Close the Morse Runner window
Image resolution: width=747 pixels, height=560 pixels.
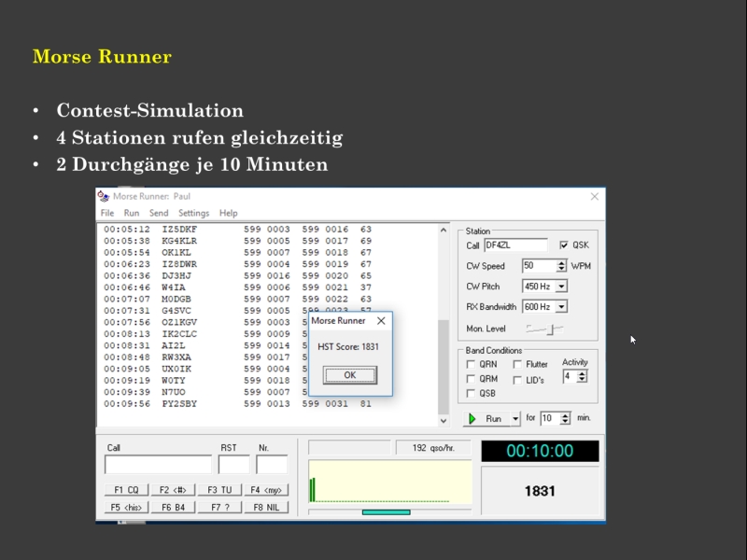click(595, 197)
